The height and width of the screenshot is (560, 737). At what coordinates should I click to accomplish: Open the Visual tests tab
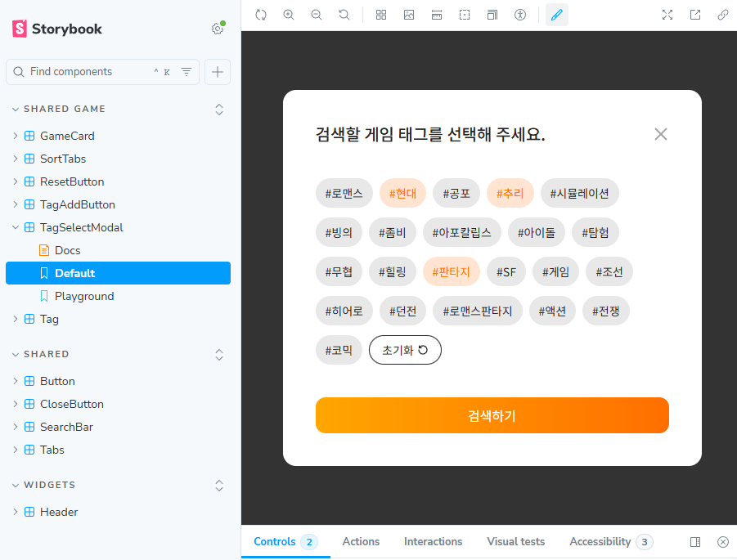(515, 542)
